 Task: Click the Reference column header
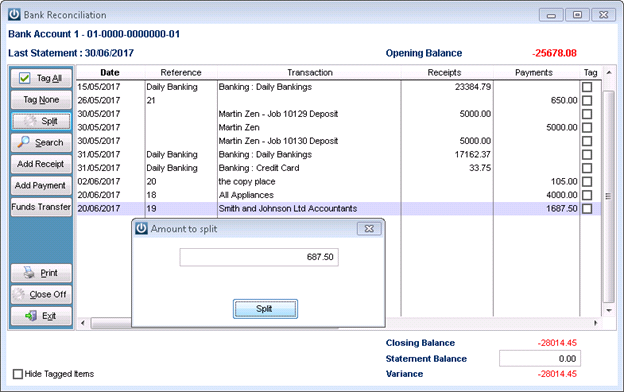181,73
